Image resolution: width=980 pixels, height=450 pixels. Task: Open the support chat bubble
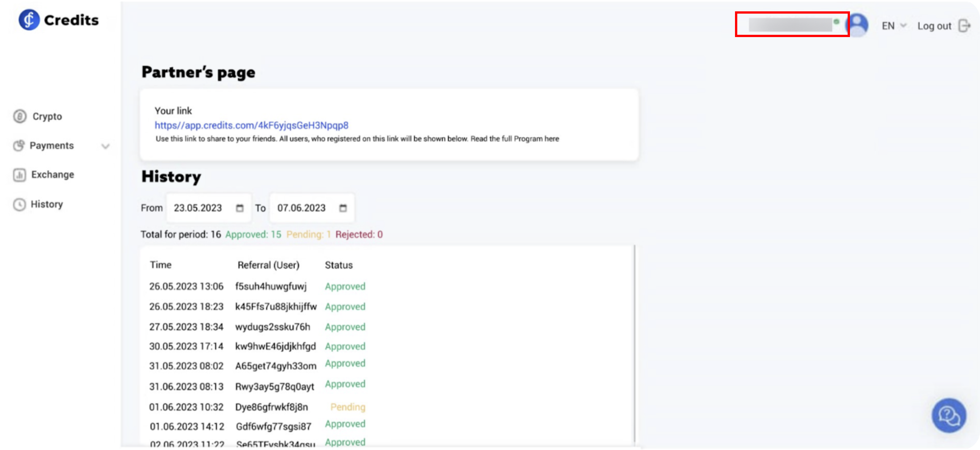(948, 415)
